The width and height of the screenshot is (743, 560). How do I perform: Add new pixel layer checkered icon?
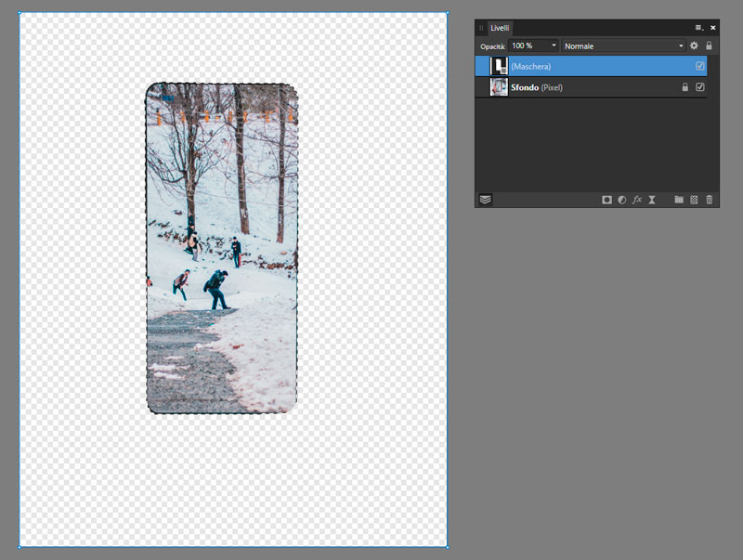694,200
